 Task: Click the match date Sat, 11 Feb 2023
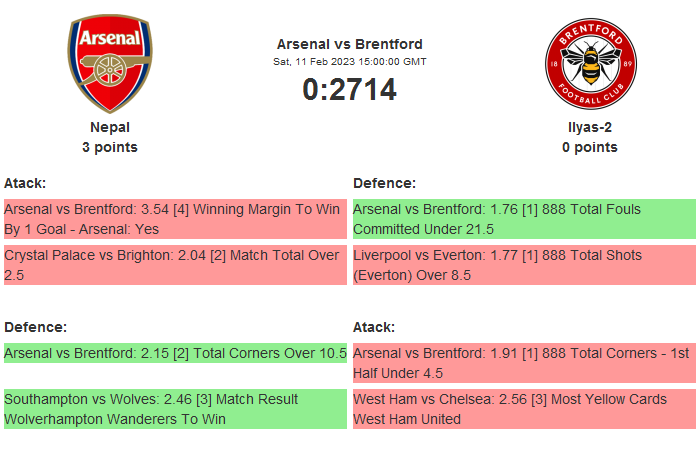pos(349,62)
